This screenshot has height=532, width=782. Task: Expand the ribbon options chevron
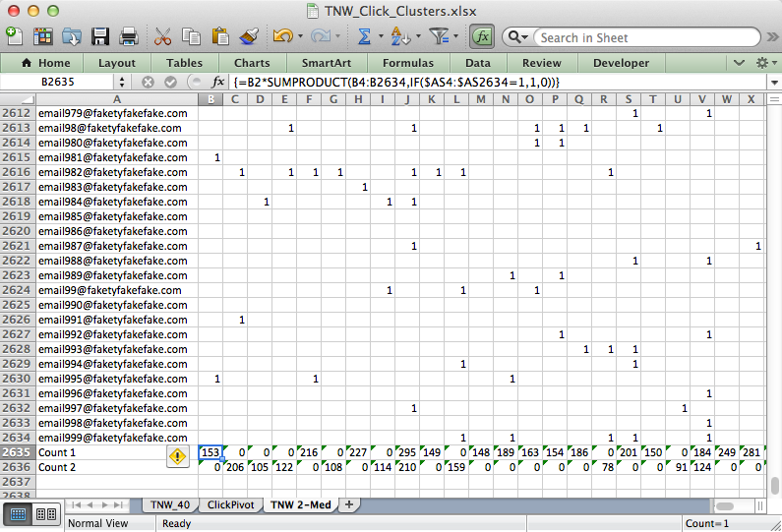pos(740,63)
